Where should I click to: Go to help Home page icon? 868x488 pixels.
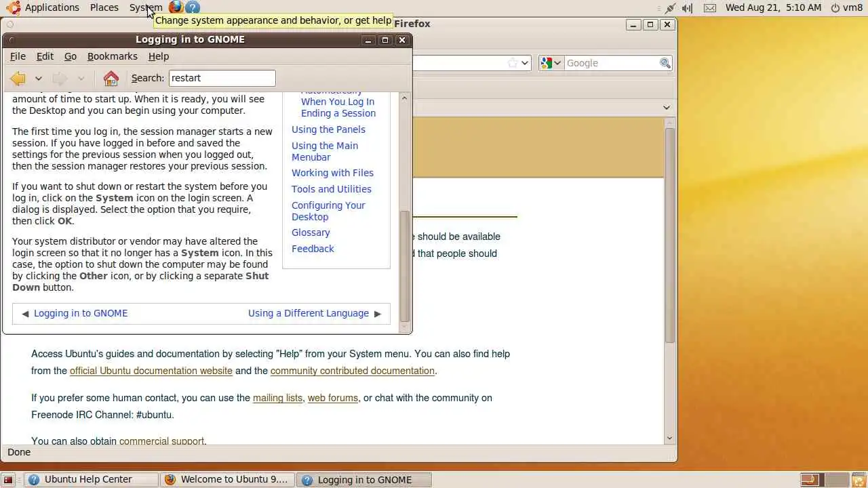click(111, 79)
